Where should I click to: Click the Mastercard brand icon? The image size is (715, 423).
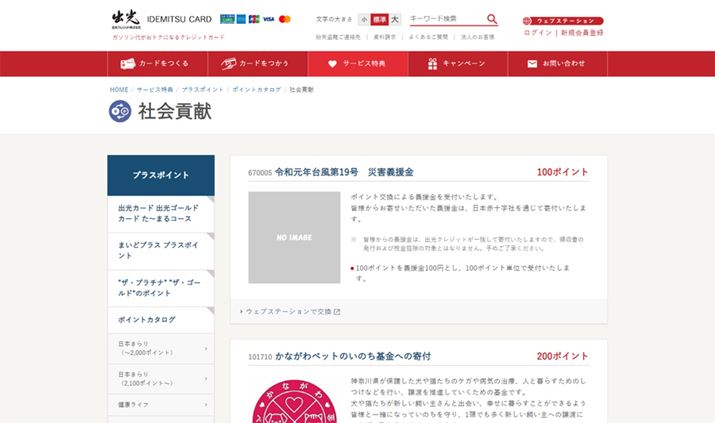click(x=285, y=19)
